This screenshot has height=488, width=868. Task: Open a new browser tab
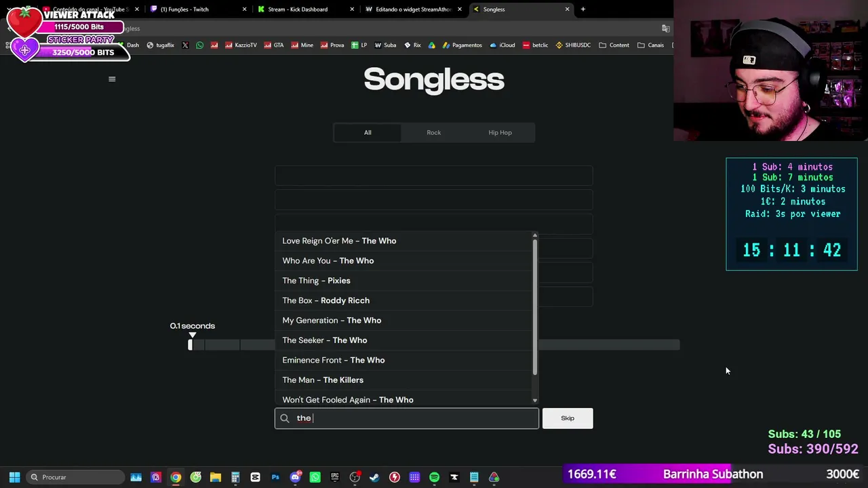click(583, 9)
